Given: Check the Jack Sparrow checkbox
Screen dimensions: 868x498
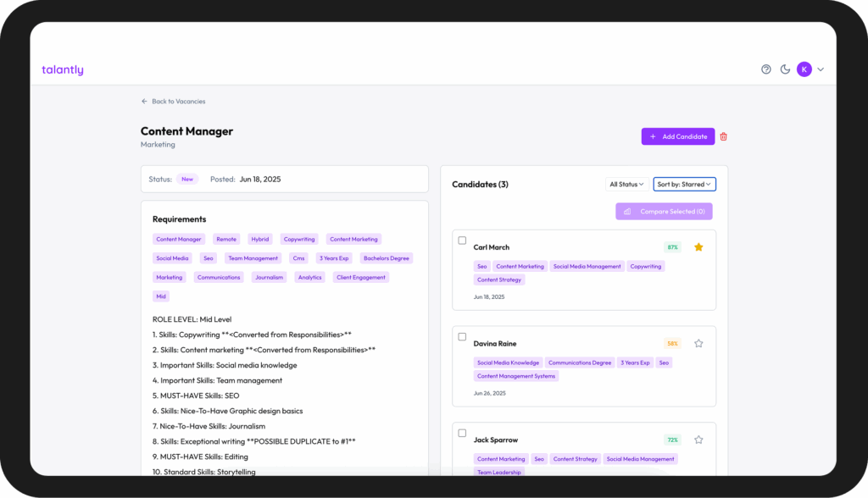Looking at the screenshot, I should [x=462, y=434].
